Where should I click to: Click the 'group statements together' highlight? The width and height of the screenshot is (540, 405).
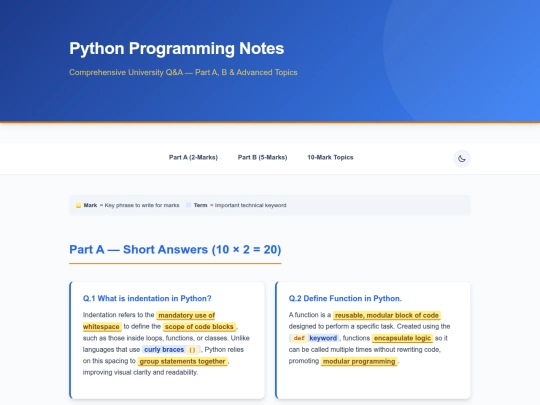[x=183, y=361]
